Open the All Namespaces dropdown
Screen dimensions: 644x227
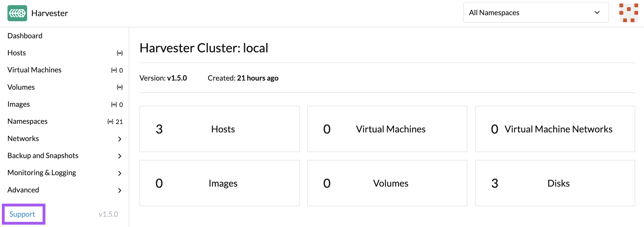[536, 12]
